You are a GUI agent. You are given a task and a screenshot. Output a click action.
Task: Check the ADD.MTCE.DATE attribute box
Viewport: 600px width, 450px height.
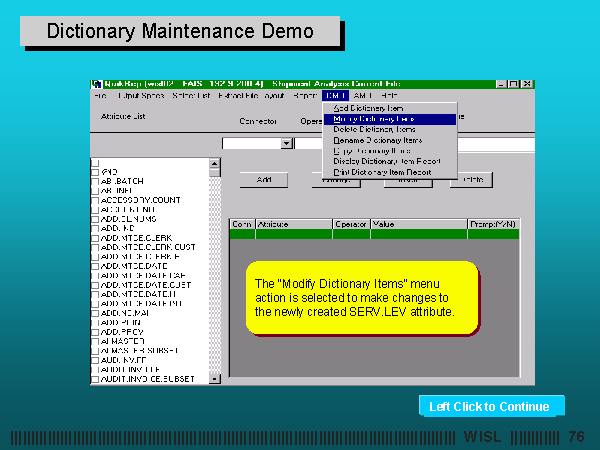[95, 266]
